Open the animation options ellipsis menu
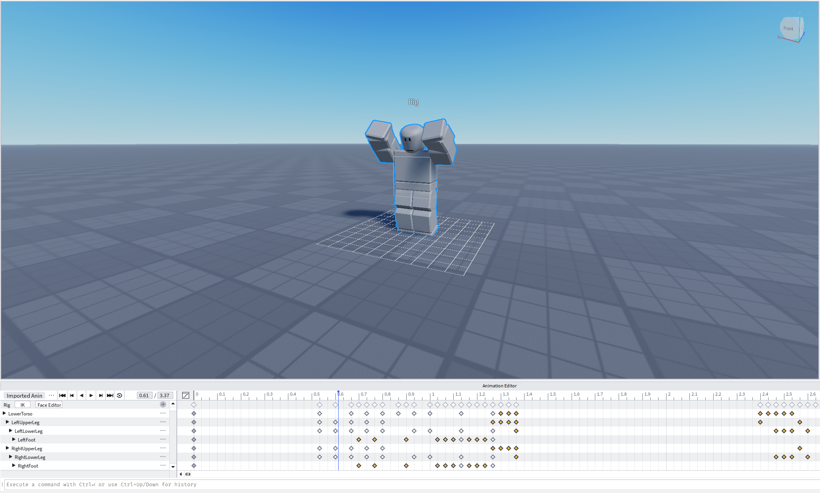Screen dimensions: 820x504 [51, 395]
